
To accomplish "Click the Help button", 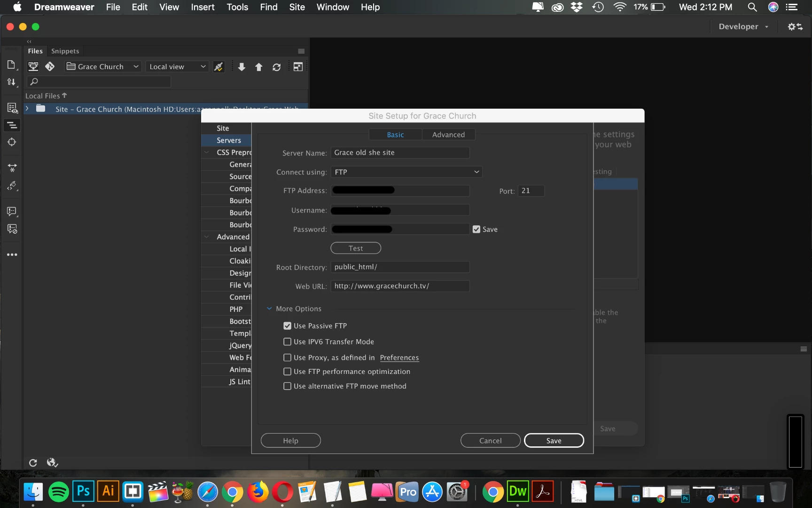I will 290,441.
